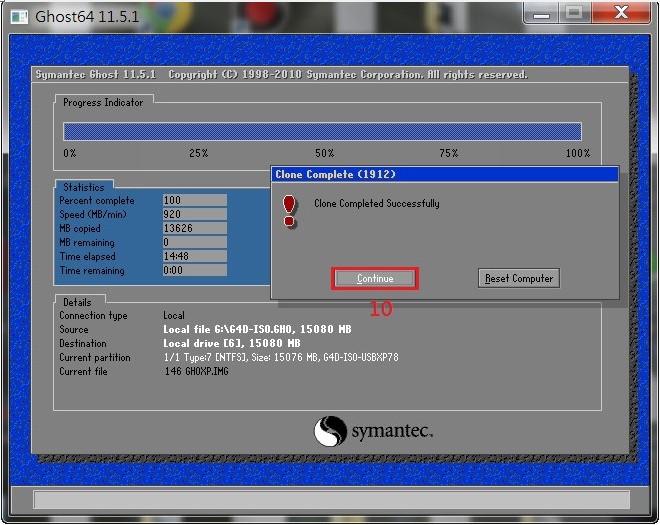Click the Speed (MB/min) label
The width and height of the screenshot is (660, 525).
[93, 214]
